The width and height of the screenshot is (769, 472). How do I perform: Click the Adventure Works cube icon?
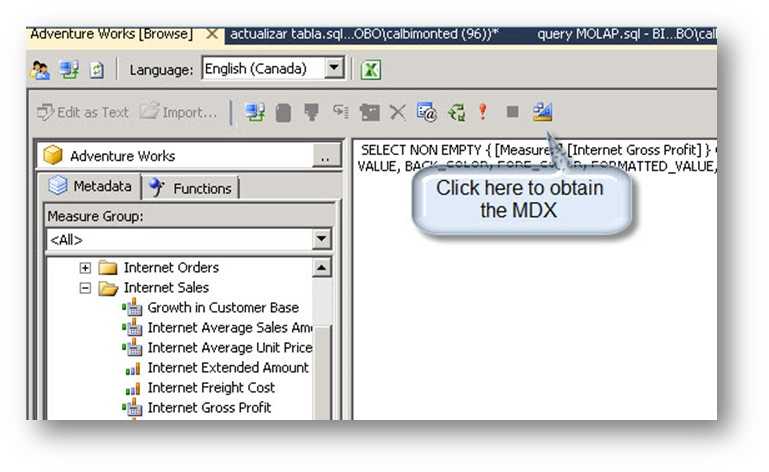pyautogui.click(x=52, y=156)
